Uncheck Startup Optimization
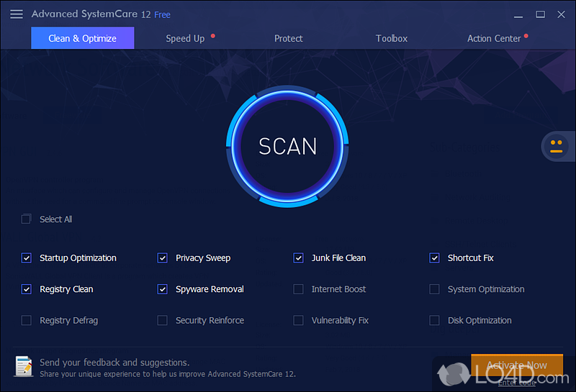This screenshot has height=392, width=576. tap(27, 258)
